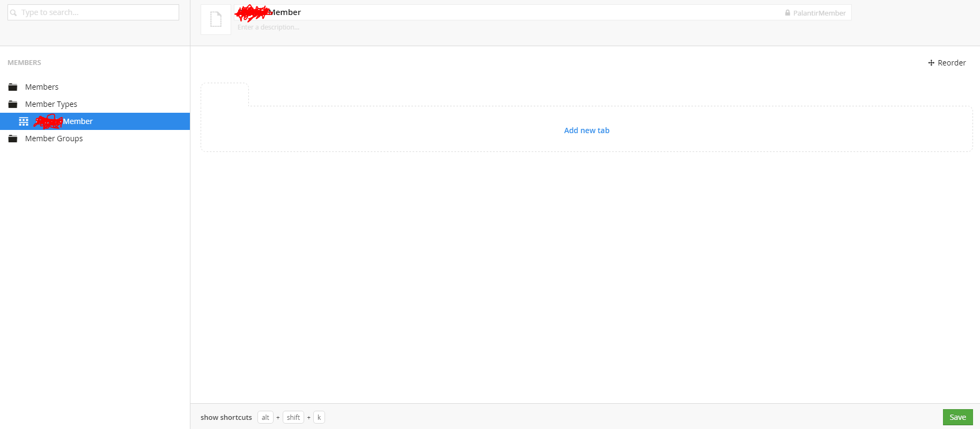The image size is (980, 429).
Task: Click the Members folder icon
Action: pyautogui.click(x=13, y=87)
